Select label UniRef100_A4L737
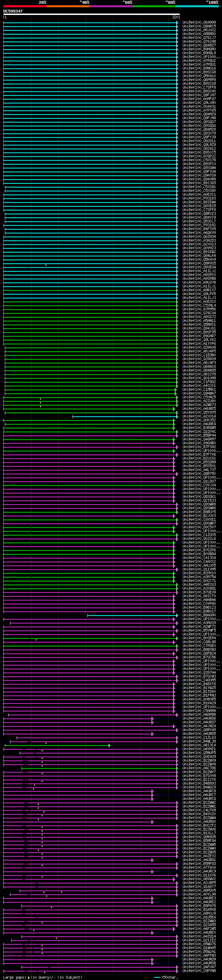Image resolution: width=222 pixels, height=980 pixels. [199, 470]
